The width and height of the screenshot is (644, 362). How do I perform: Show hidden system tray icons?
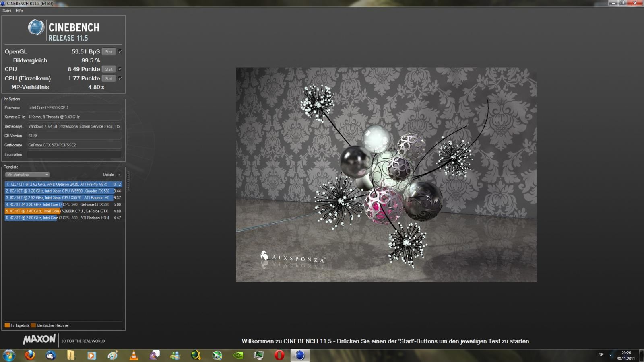[x=610, y=356]
